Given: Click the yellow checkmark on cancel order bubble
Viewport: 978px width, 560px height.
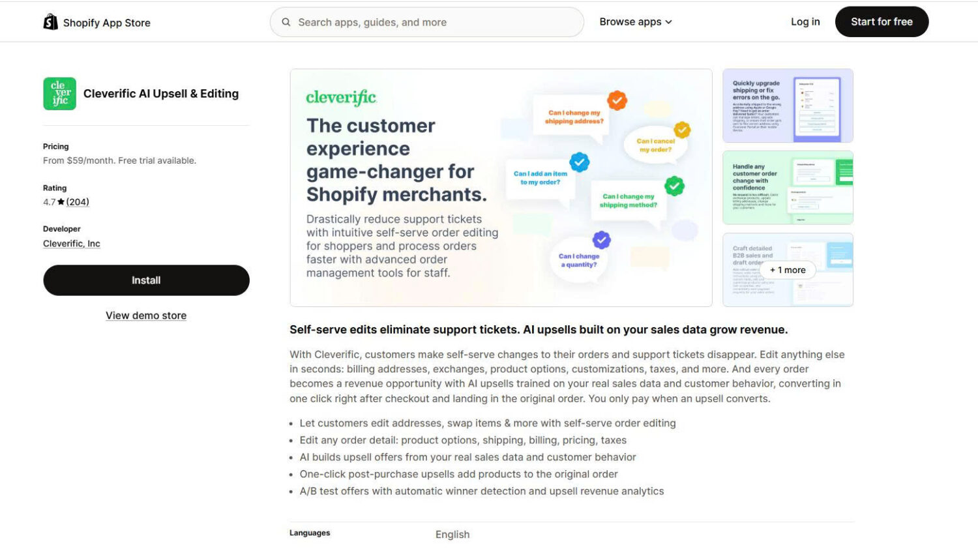Looking at the screenshot, I should [682, 130].
